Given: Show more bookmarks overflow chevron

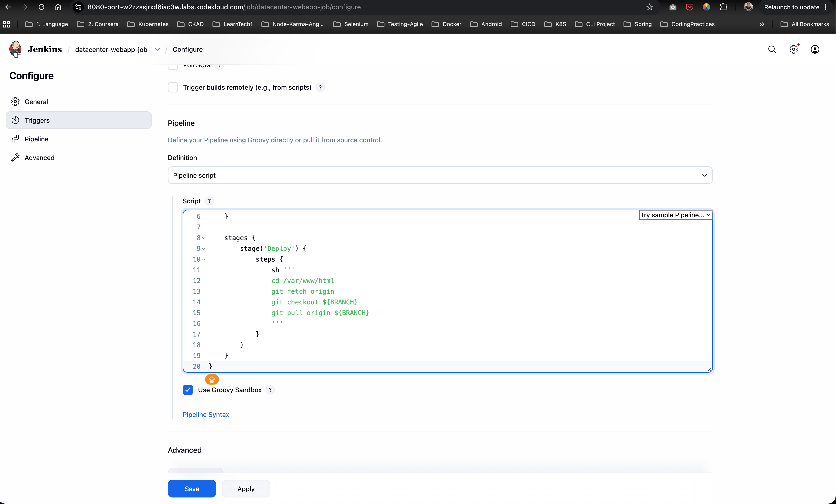Looking at the screenshot, I should point(762,24).
